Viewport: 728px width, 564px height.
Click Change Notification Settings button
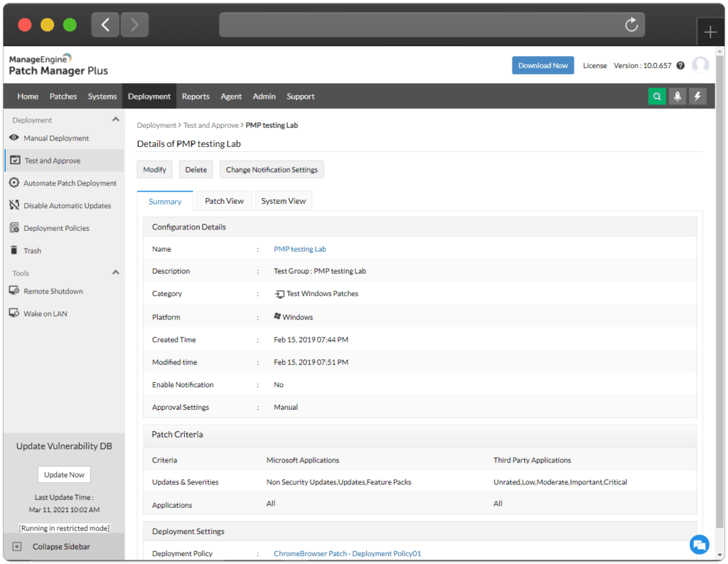[272, 170]
